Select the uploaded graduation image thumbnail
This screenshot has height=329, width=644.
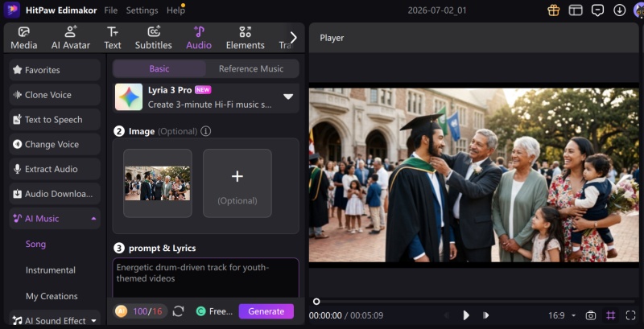pos(158,183)
